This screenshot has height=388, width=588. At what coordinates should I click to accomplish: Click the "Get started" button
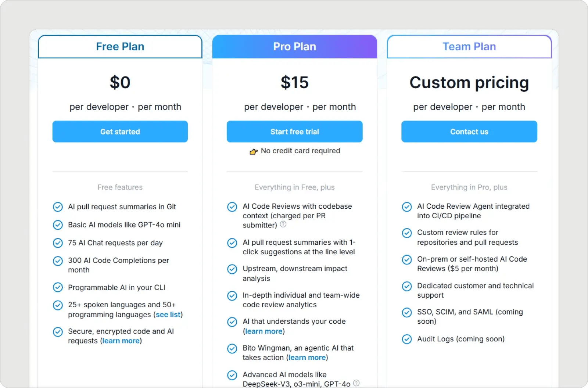click(120, 132)
